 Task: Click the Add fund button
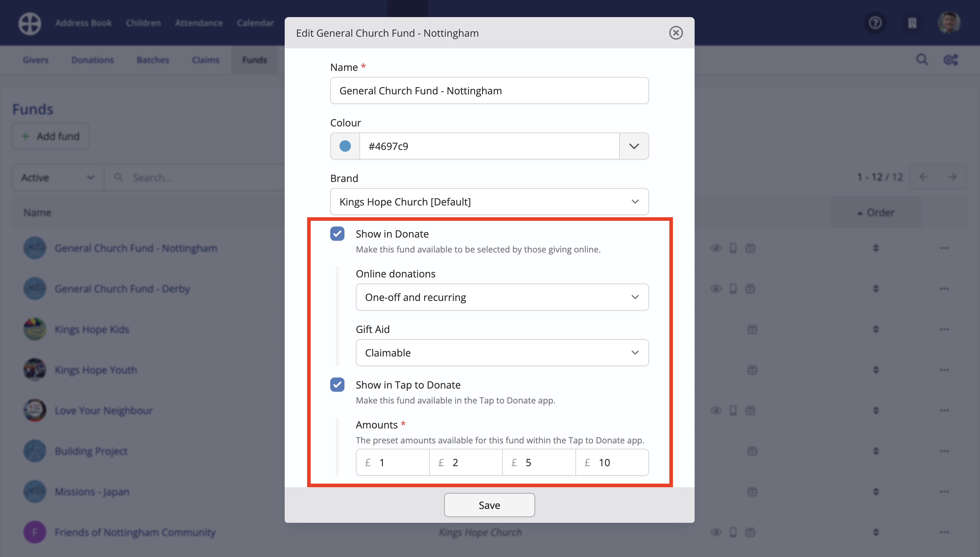click(x=51, y=136)
